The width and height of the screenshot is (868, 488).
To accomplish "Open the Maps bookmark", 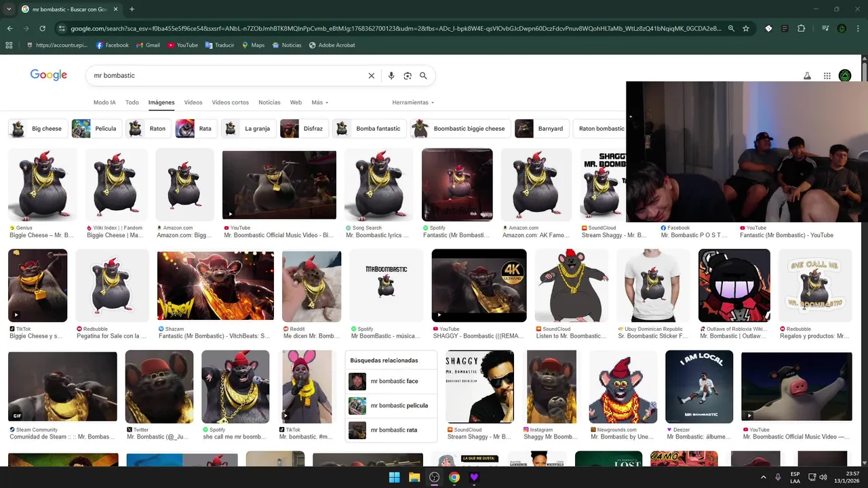I will coord(253,45).
